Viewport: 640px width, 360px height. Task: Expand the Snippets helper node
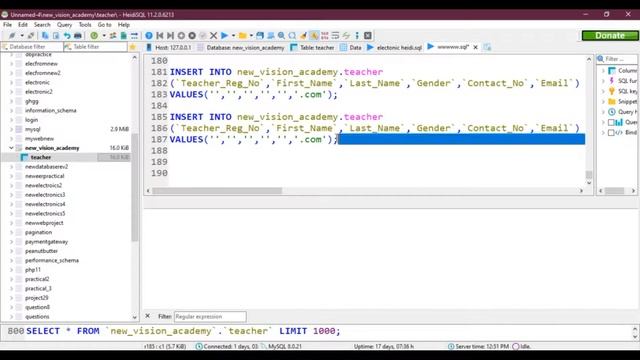coord(603,101)
